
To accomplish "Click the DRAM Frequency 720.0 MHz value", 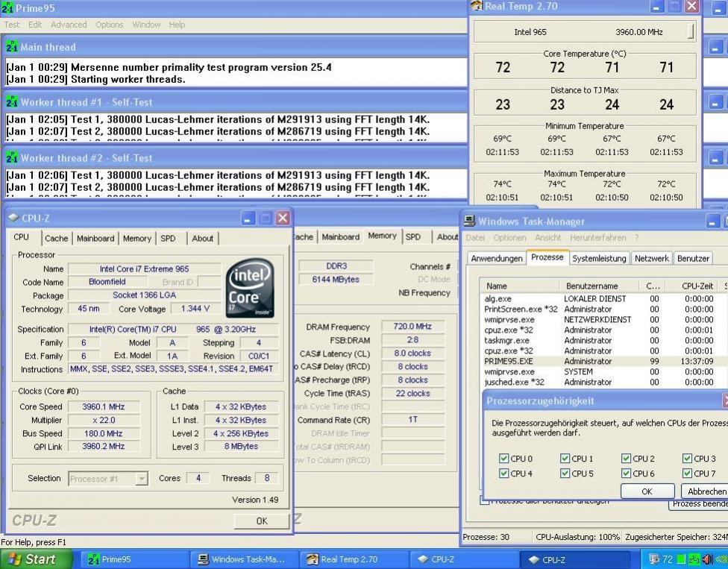I will [x=412, y=327].
